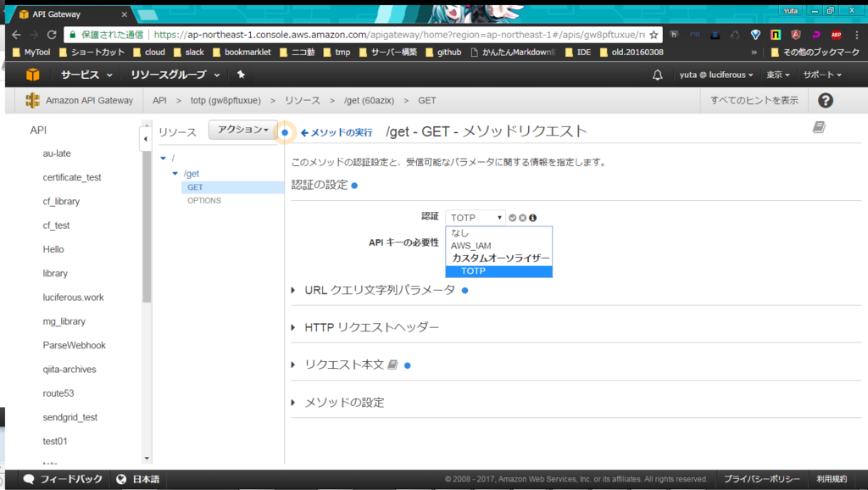The image size is (868, 490).
Task: Confirm authorization with the checkmark icon
Action: click(x=513, y=218)
